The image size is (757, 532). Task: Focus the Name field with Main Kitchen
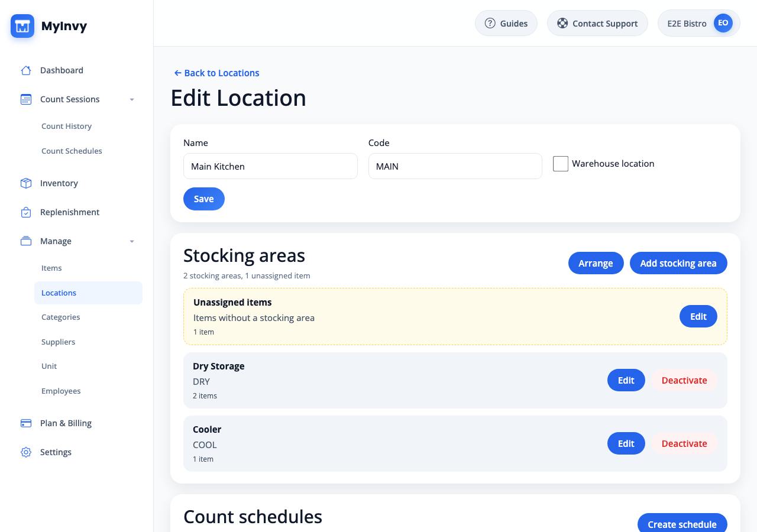(270, 166)
